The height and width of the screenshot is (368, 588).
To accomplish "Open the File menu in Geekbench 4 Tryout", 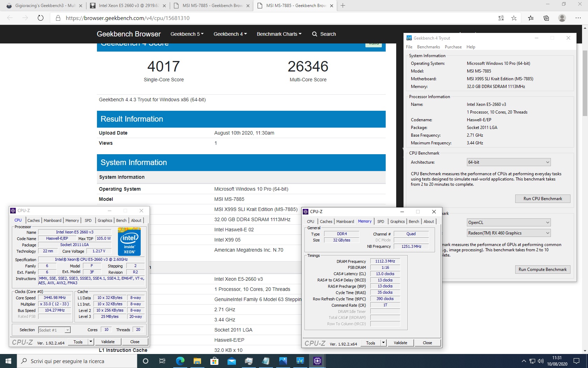I will point(409,47).
